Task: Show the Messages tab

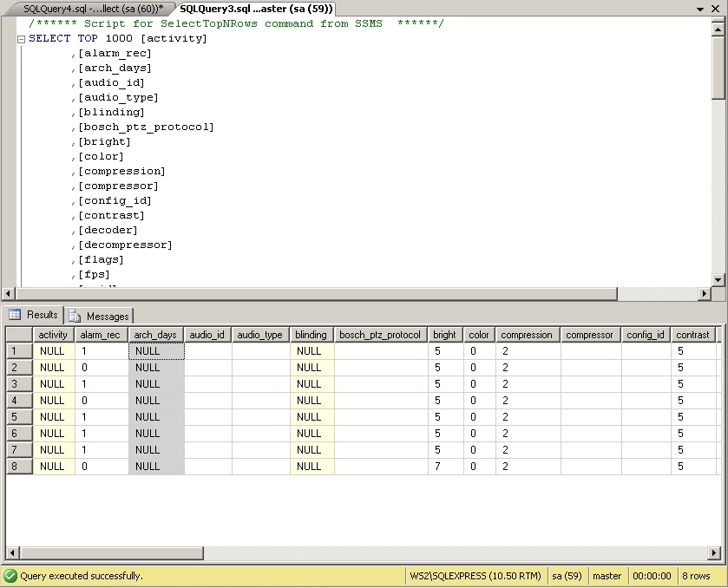Action: 99,316
